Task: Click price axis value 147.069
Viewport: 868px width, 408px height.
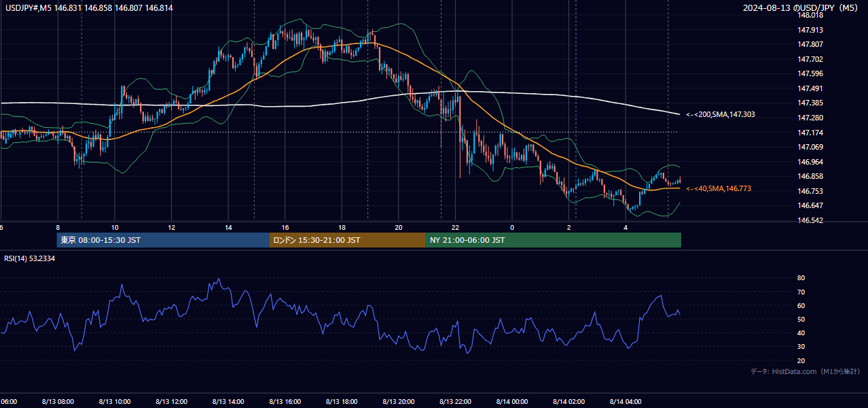Action: 810,147
